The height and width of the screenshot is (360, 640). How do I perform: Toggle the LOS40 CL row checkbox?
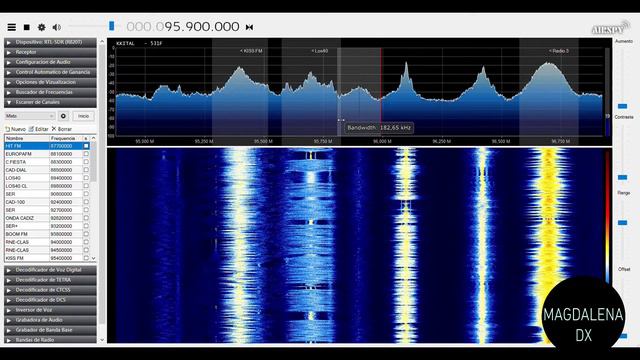[x=86, y=186]
